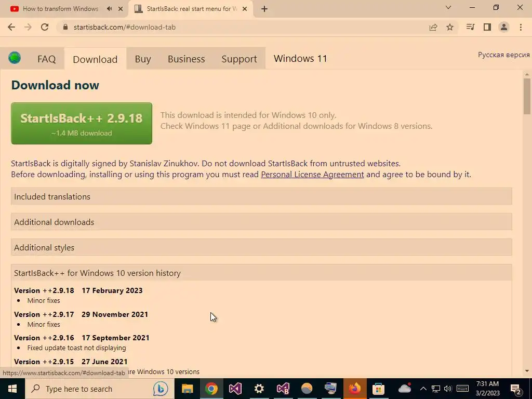Open the Windows 11 tab

(300, 58)
